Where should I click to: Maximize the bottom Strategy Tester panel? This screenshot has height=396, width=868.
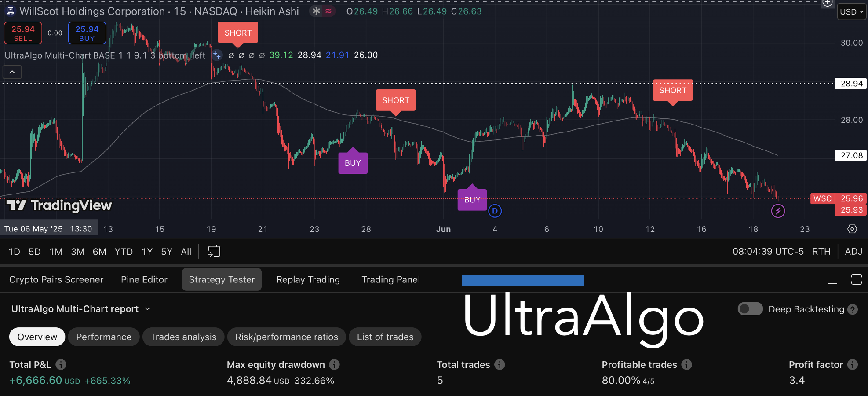tap(857, 279)
